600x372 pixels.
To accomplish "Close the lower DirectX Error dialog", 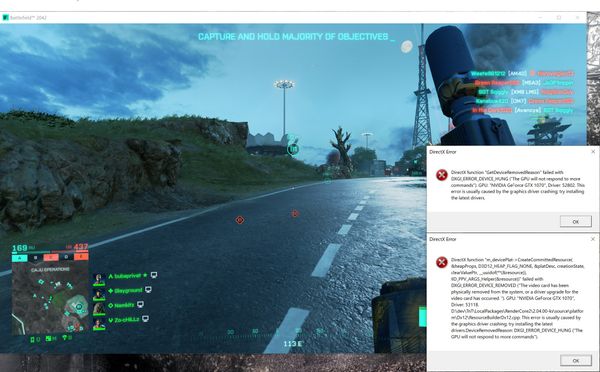I will click(593, 239).
